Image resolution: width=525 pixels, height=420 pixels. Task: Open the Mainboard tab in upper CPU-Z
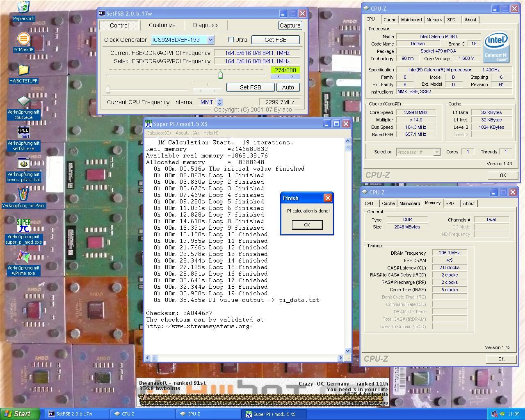411,20
